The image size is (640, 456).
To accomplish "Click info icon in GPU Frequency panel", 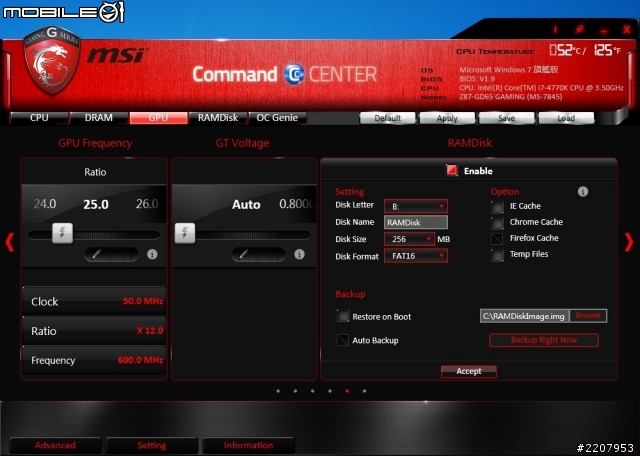I will [152, 254].
